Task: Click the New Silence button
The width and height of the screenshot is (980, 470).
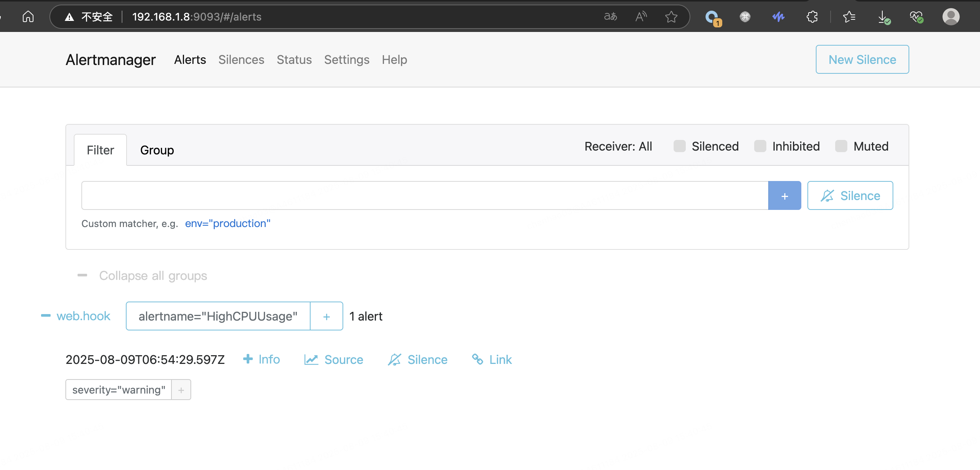Action: (x=862, y=59)
